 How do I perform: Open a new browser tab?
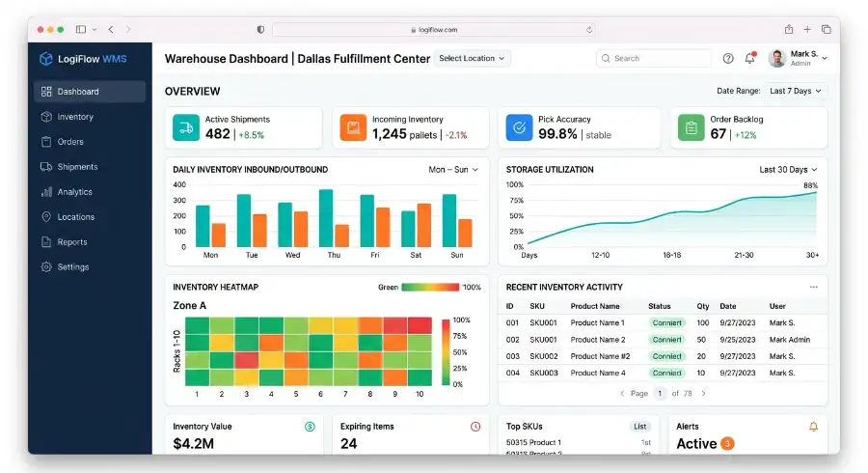[x=807, y=29]
